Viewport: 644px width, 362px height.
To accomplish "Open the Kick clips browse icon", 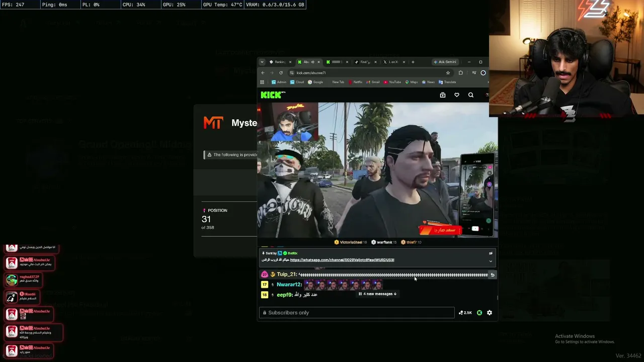I will pyautogui.click(x=443, y=95).
